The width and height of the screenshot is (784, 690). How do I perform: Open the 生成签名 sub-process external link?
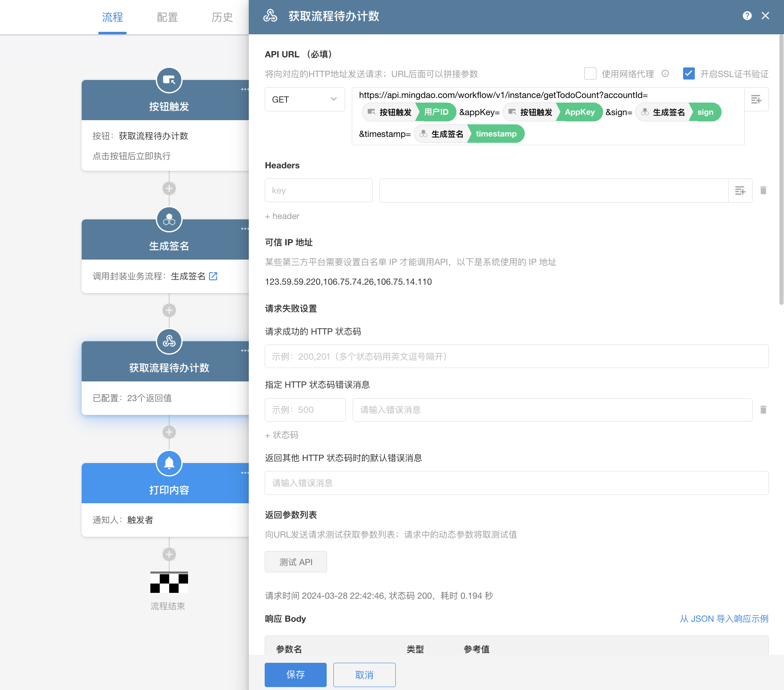pos(213,276)
